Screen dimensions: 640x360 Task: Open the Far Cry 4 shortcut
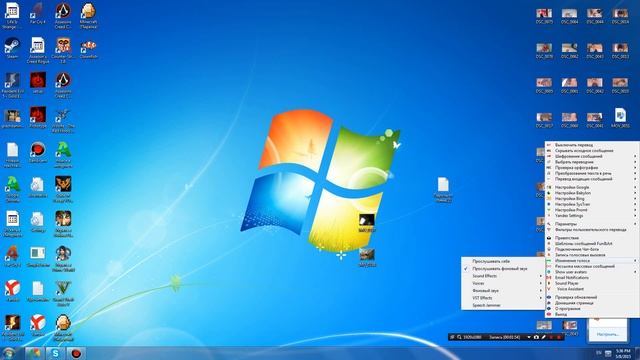click(38, 13)
